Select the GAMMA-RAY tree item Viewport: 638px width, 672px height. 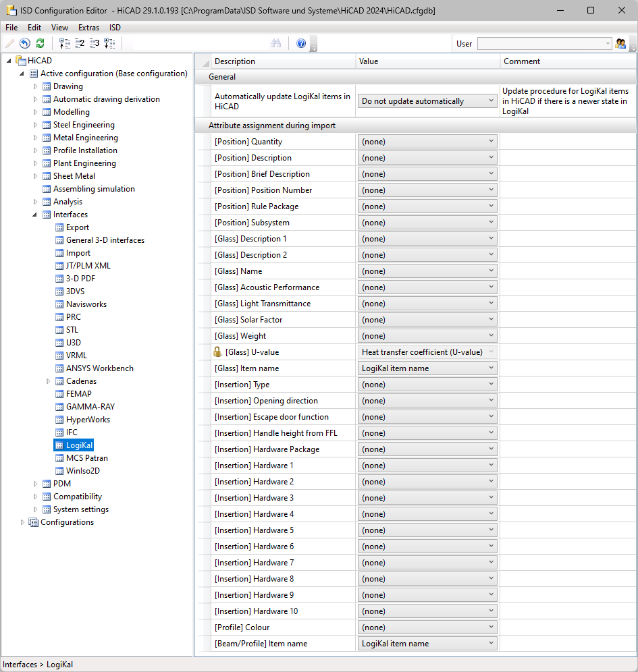[90, 407]
